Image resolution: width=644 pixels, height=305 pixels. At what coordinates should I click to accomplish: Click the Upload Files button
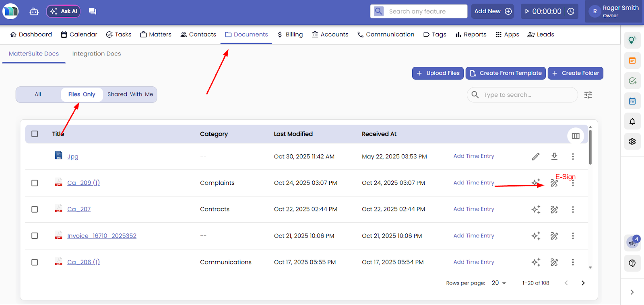coord(438,73)
